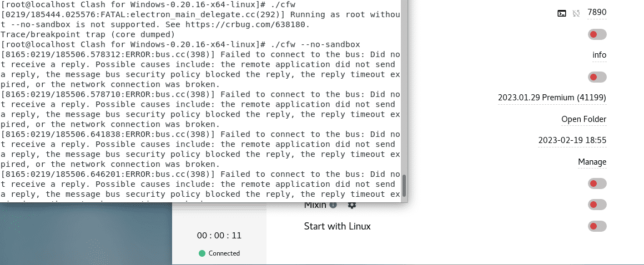Toggle the switch directly below port 7890

pyautogui.click(x=597, y=34)
